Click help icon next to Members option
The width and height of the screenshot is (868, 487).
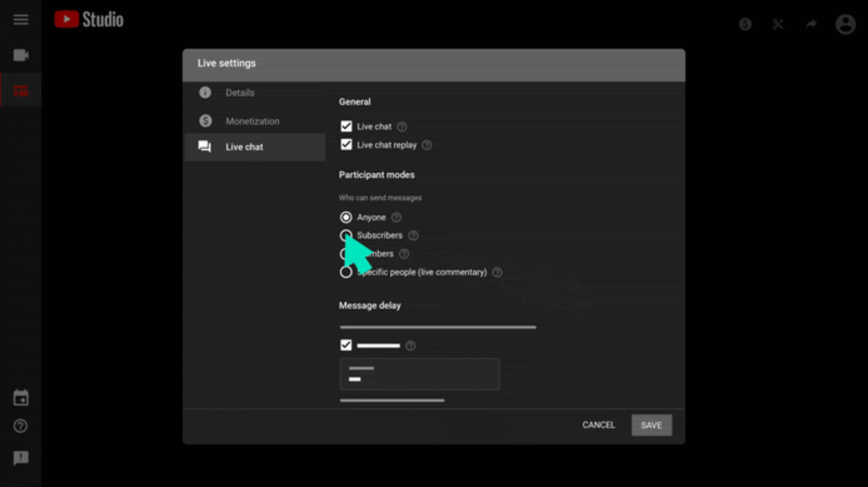[x=404, y=254]
